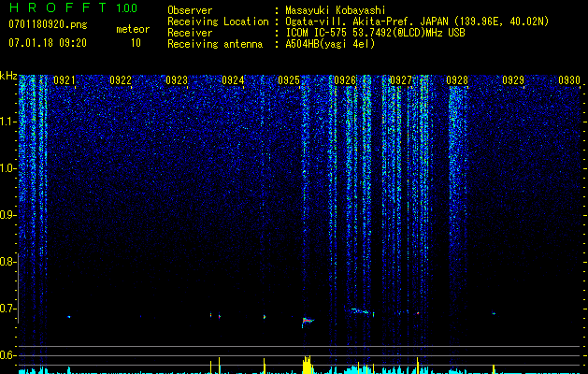Image resolution: width=588 pixels, height=374 pixels.
Task: Click the ICOM IC-575 receiver text
Action: click(x=375, y=33)
